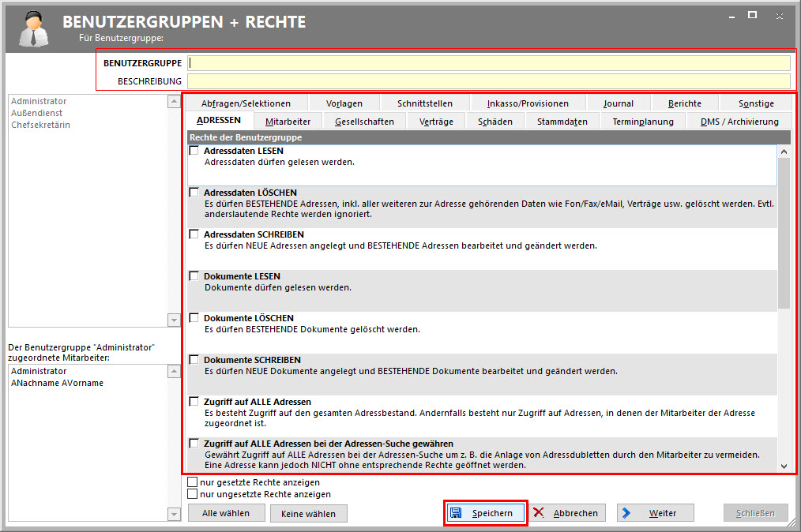
Task: Click down arrow of Mitarbeiter list scrollbar
Action: 175,515
